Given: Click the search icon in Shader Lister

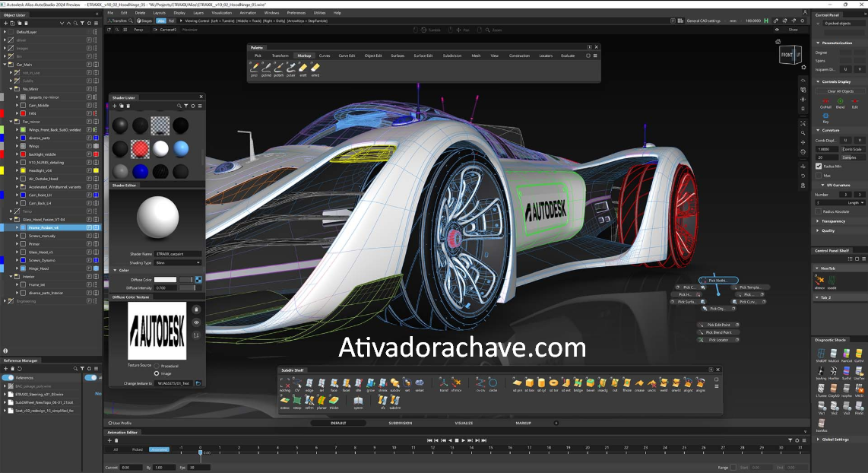Looking at the screenshot, I should tap(179, 106).
